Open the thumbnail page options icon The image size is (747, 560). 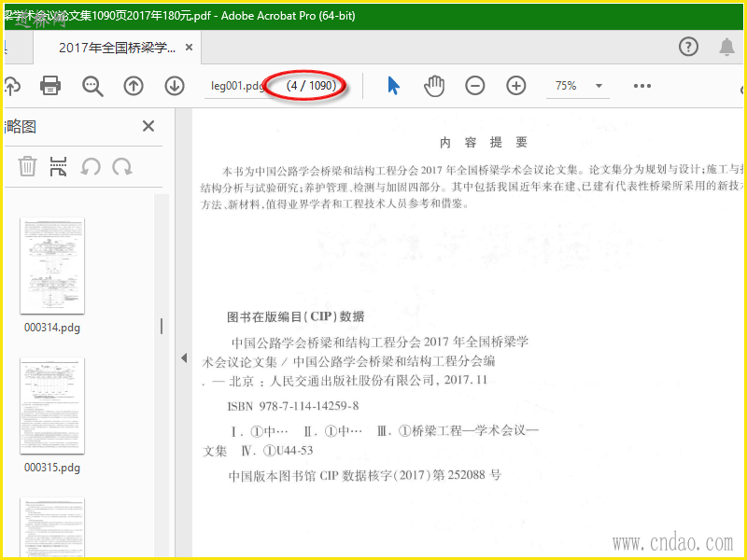58,167
